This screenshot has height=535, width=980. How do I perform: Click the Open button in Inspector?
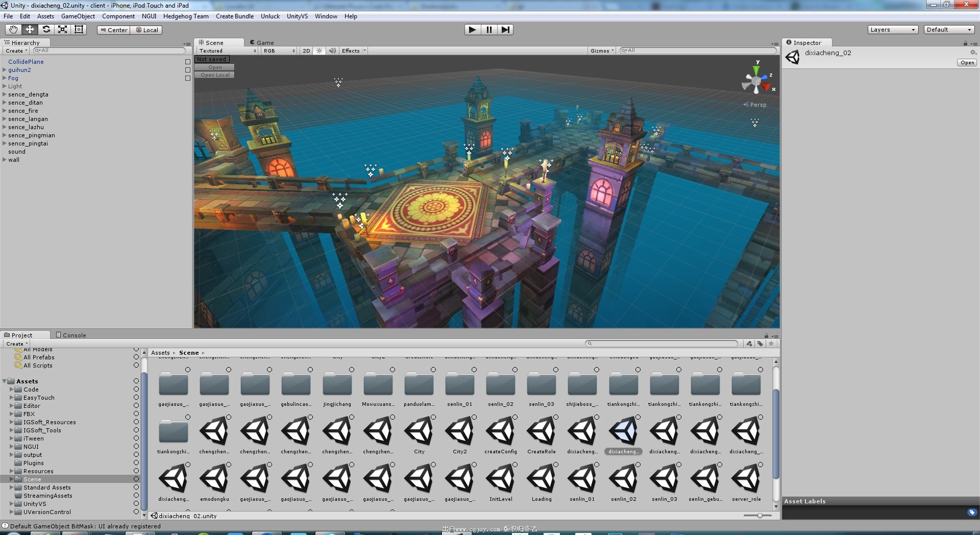click(967, 63)
